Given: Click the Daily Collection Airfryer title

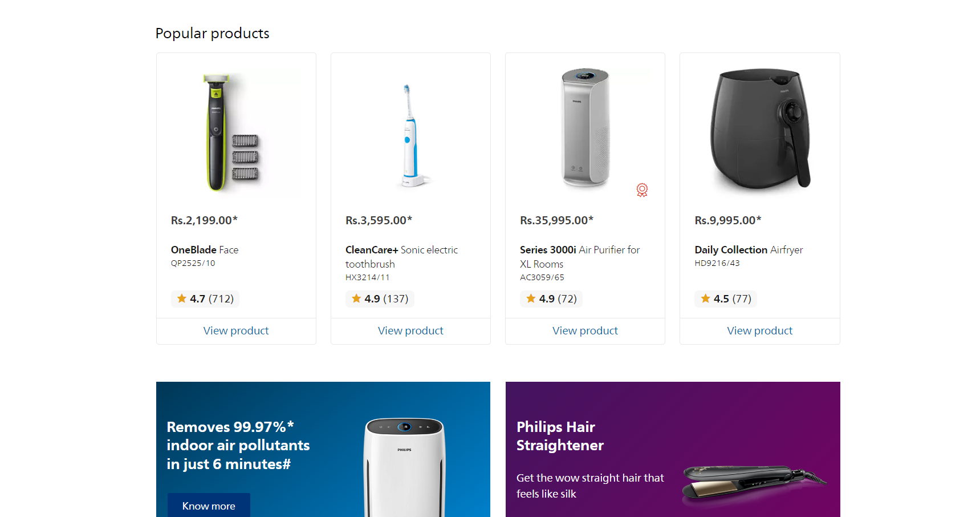Looking at the screenshot, I should [x=749, y=250].
